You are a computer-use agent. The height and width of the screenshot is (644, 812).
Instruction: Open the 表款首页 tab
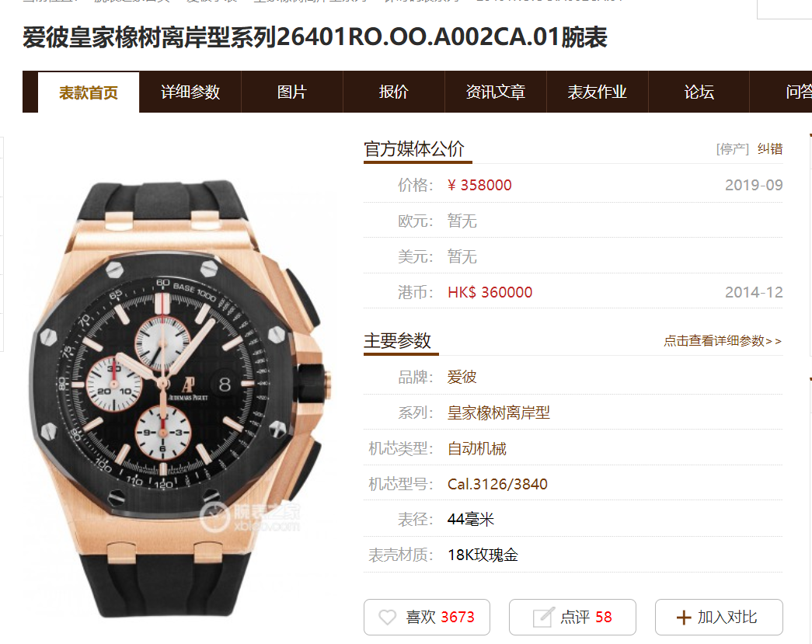[x=89, y=92]
